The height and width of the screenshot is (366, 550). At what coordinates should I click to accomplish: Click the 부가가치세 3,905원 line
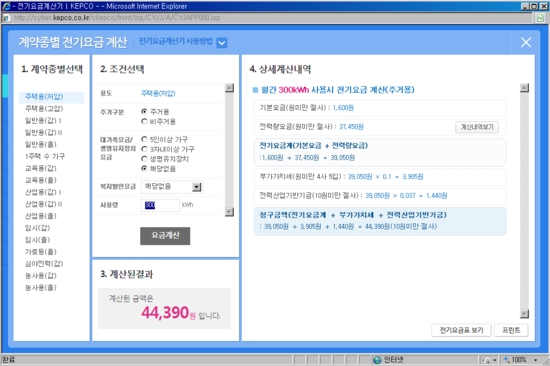tap(380, 177)
